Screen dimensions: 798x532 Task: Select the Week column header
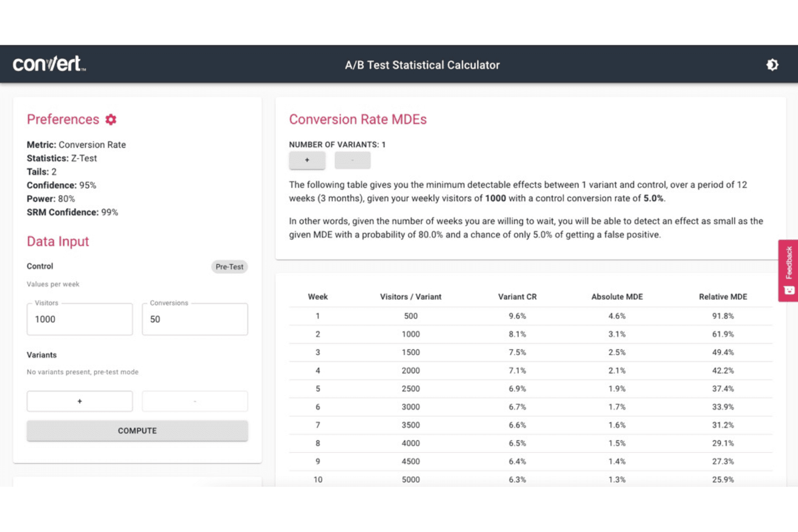point(318,296)
